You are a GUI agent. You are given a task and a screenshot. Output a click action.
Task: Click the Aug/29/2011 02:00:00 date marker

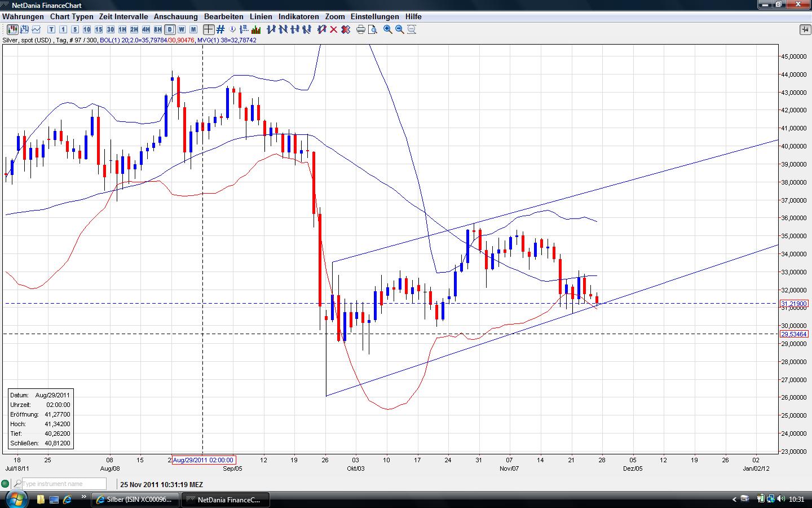tap(203, 460)
